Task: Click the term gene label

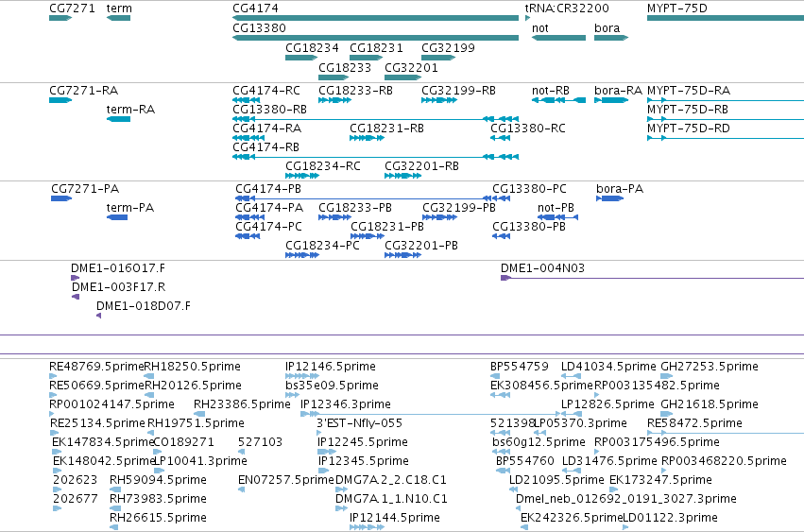Action: coord(119,9)
